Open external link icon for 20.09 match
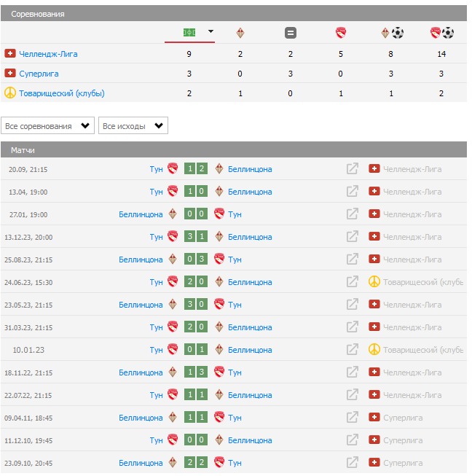 click(353, 169)
